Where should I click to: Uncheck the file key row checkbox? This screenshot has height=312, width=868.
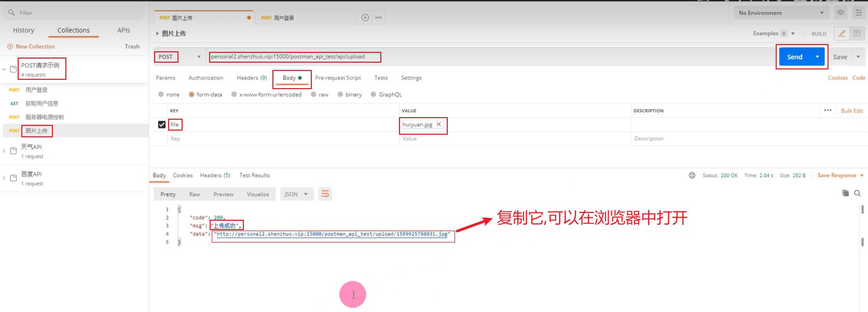(x=162, y=124)
